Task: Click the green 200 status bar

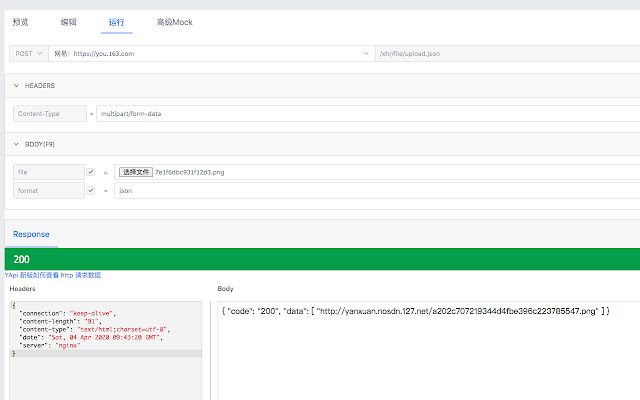Action: [x=320, y=259]
